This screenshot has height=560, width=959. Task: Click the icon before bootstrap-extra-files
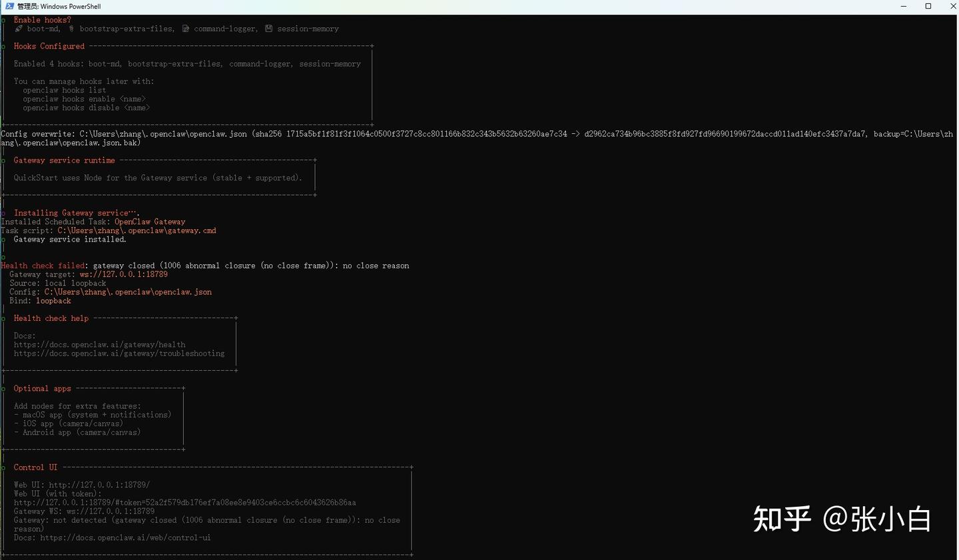click(x=71, y=29)
